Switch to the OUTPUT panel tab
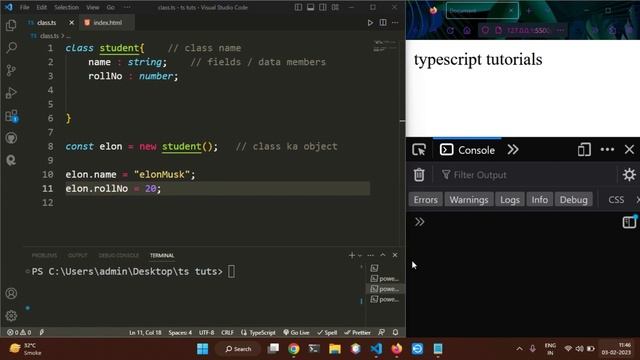Viewport: 640px width, 360px height. (x=78, y=256)
